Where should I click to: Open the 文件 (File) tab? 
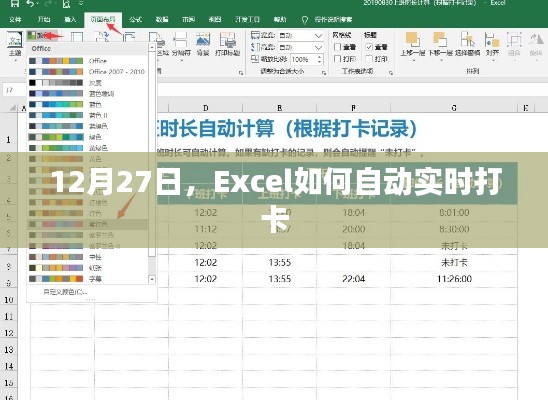[15, 19]
